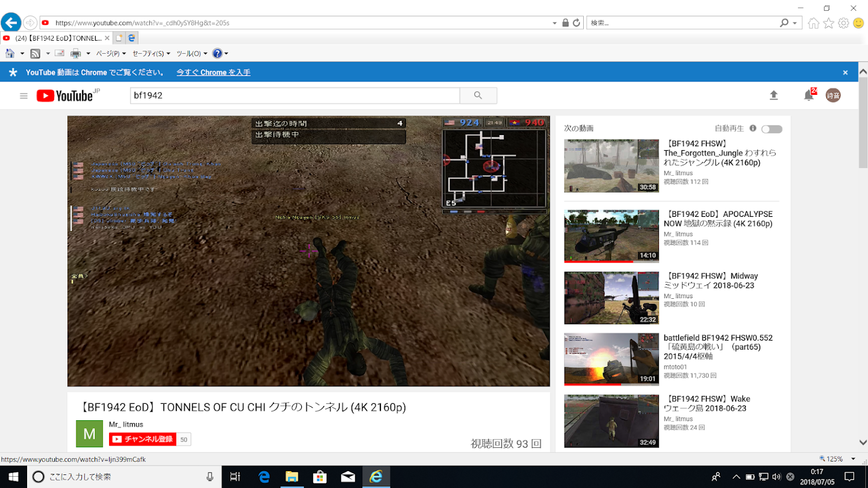Open the IE Home button at top right

[813, 23]
